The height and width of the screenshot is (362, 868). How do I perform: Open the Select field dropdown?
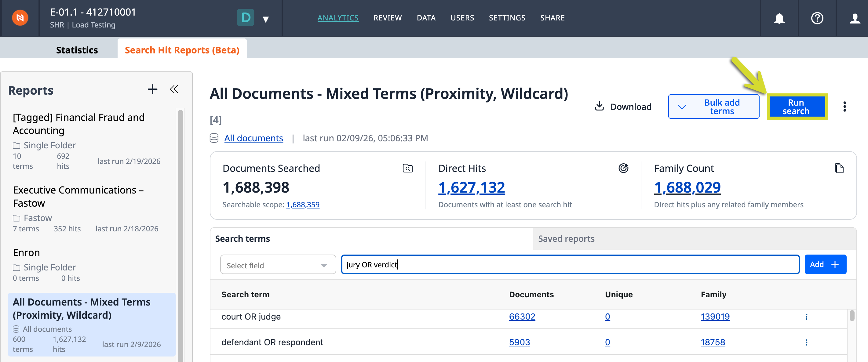click(278, 265)
